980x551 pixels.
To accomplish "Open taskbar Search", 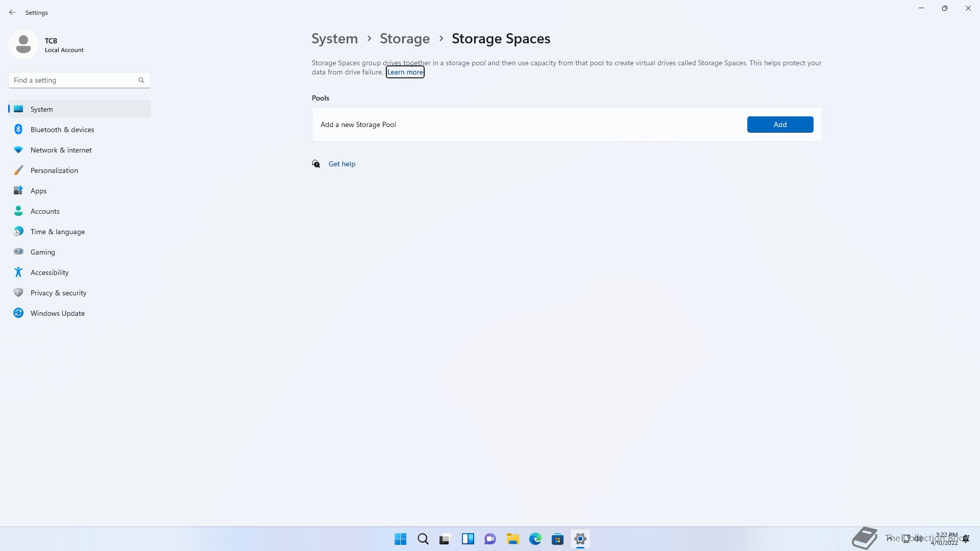I will pyautogui.click(x=423, y=539).
